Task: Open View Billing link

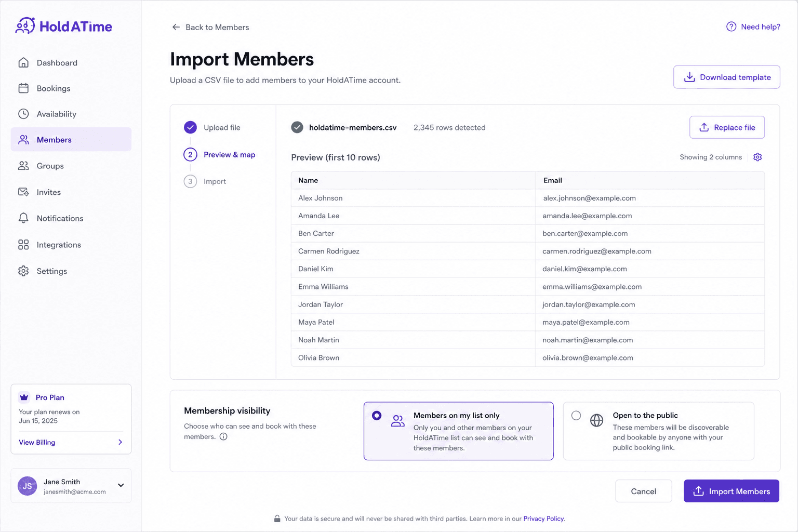Action: coord(37,442)
